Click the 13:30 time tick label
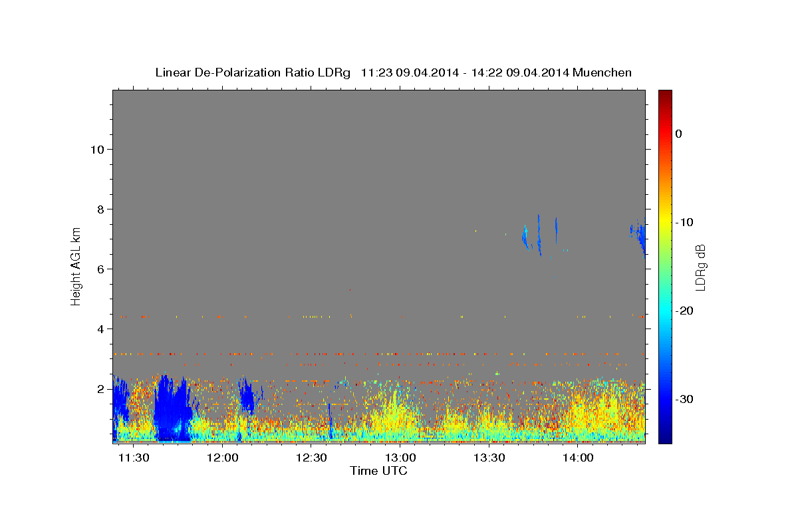This screenshot has width=798, height=532. click(x=489, y=458)
